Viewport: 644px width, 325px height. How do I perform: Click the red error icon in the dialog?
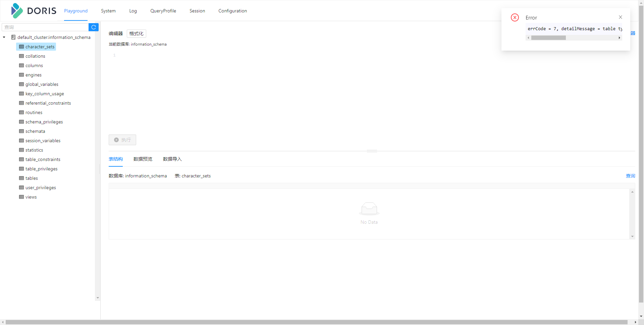point(515,17)
